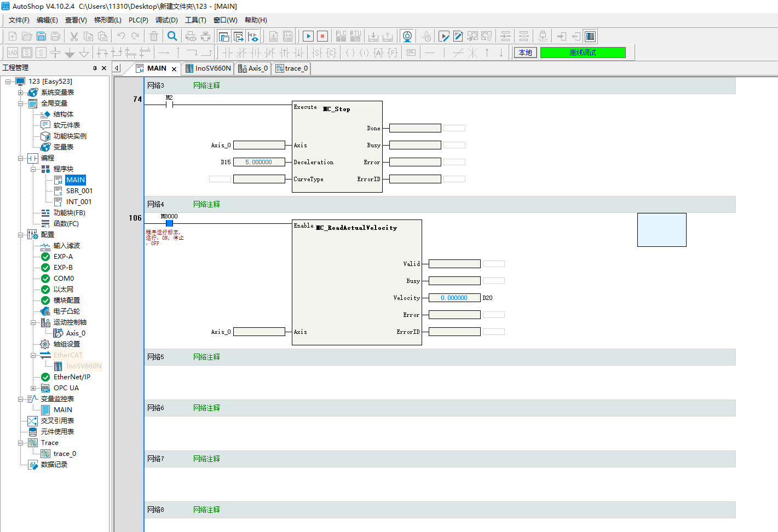Screen dimensions: 778x532
Task: Click the PLC configuration panel icon at toolbar end
Action: point(590,37)
